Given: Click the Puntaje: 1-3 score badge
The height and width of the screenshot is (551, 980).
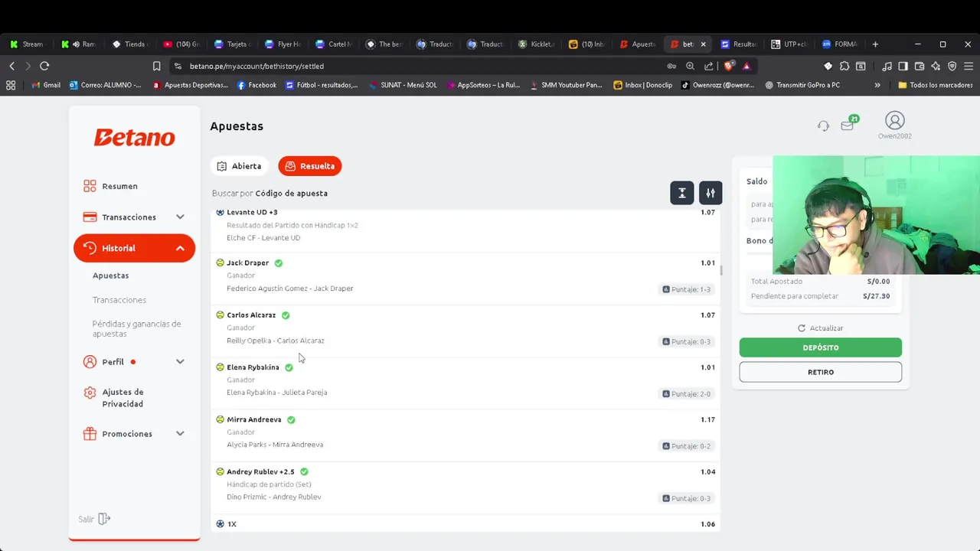Looking at the screenshot, I should tap(687, 289).
